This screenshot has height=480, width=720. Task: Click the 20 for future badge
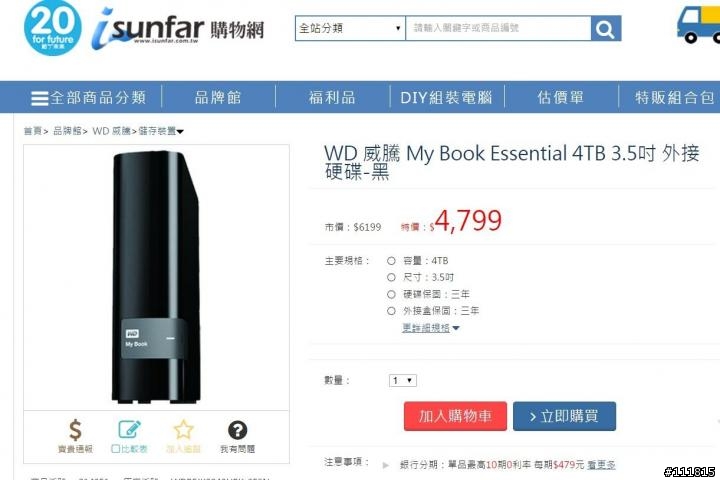(53, 28)
